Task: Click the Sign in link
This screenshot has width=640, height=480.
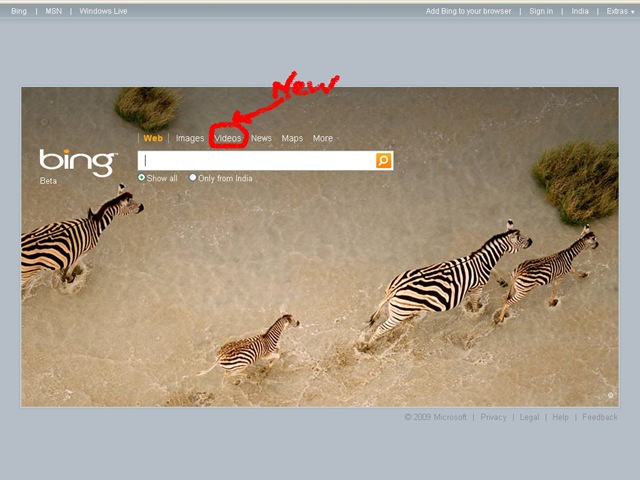Action: (x=541, y=11)
